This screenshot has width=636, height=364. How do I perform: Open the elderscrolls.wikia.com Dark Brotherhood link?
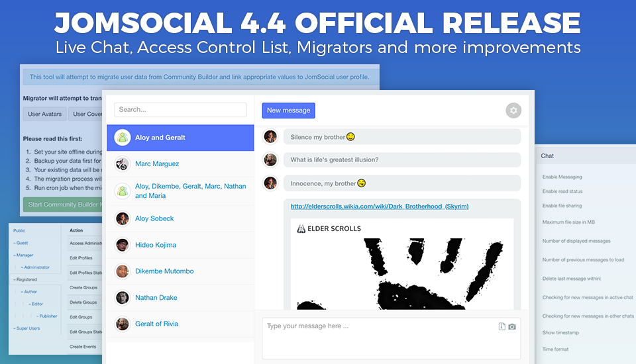point(379,206)
